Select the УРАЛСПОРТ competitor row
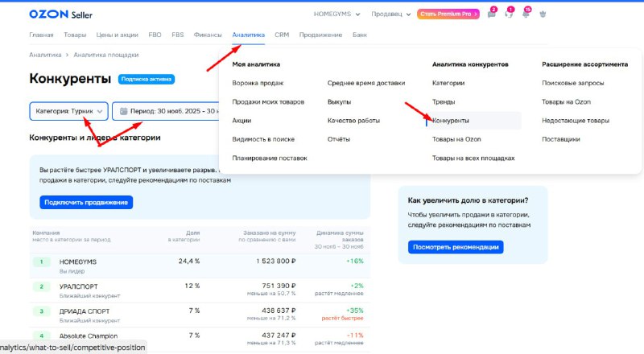The height and width of the screenshot is (354, 644). pos(78,286)
